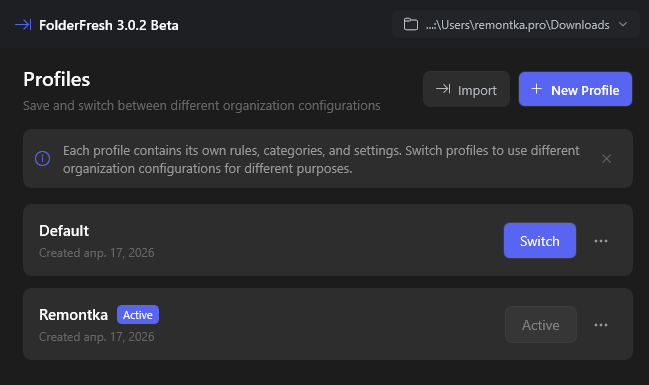
Task: Click the Import button
Action: pyautogui.click(x=466, y=89)
